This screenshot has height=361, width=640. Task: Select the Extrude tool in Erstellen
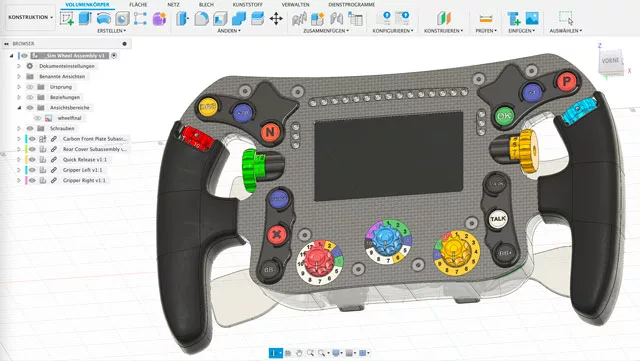pyautogui.click(x=85, y=18)
